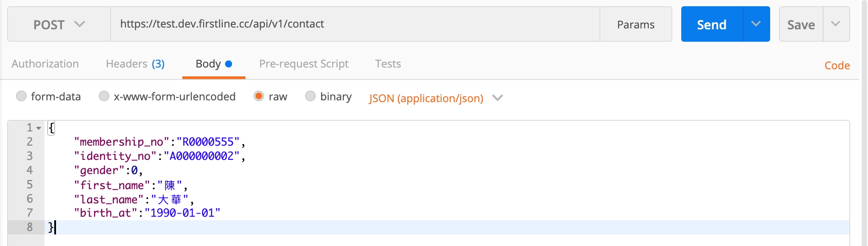The height and width of the screenshot is (246, 868).
Task: Expand the Save button arrow options
Action: coord(836,24)
